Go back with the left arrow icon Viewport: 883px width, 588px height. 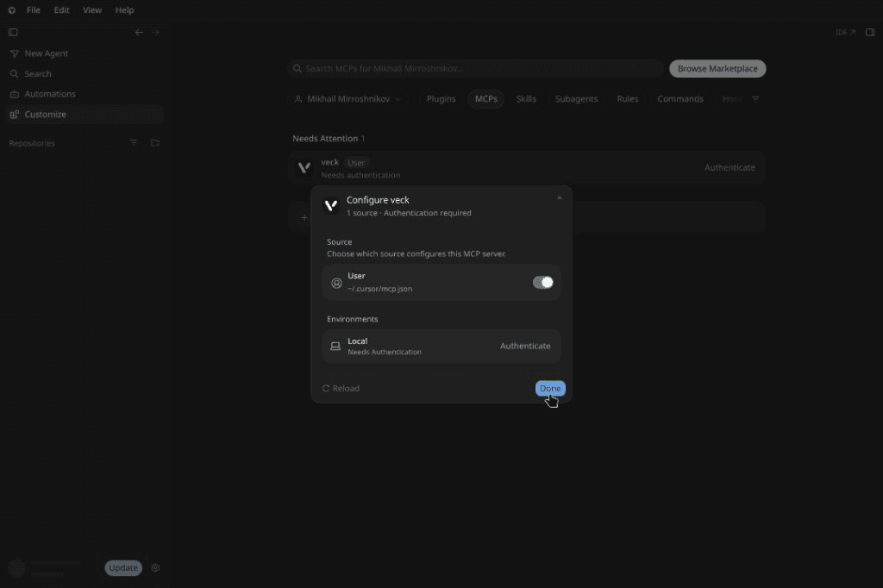pos(139,32)
